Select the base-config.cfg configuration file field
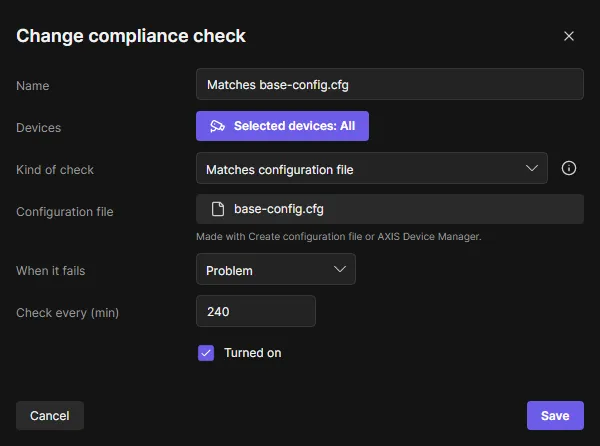 [390, 209]
